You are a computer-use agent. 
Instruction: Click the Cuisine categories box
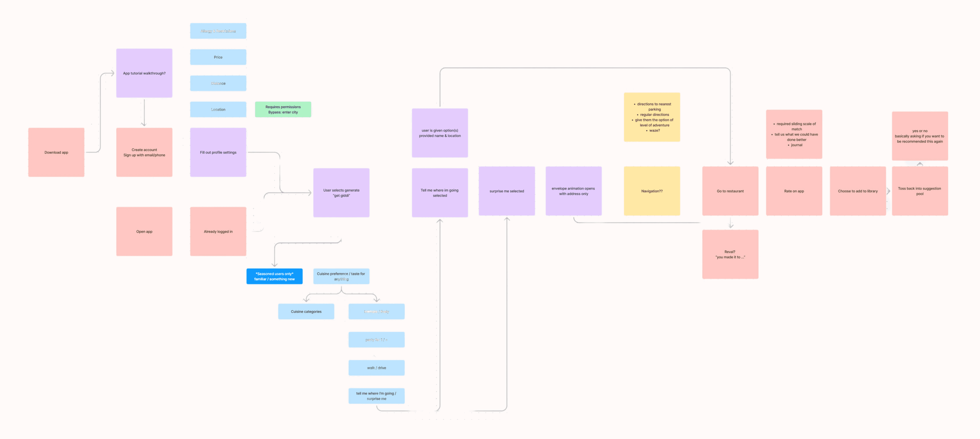(x=306, y=311)
